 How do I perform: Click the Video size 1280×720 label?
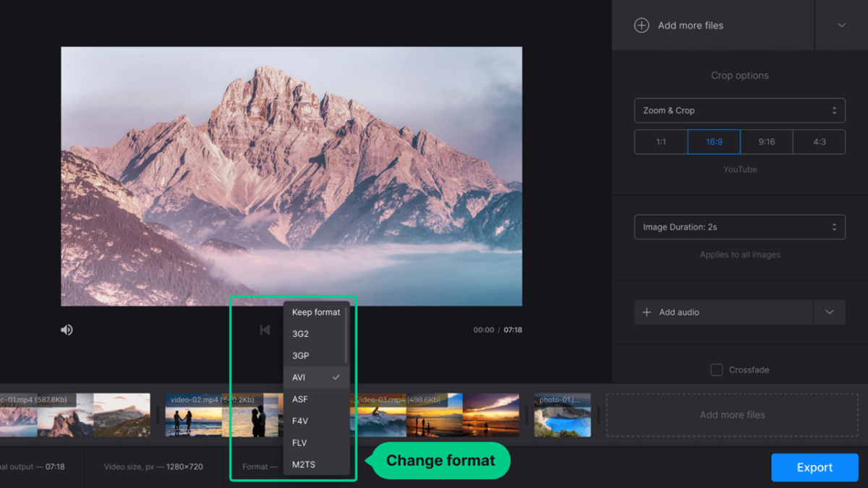coord(153,467)
